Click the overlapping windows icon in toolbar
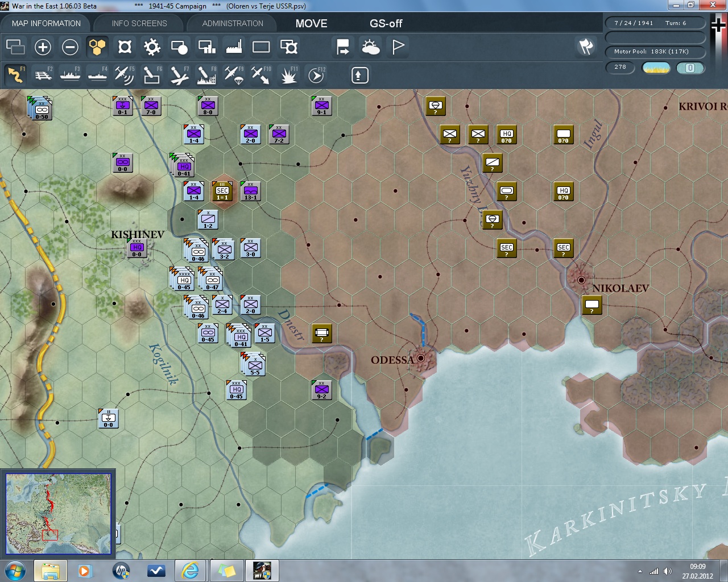 (x=15, y=47)
